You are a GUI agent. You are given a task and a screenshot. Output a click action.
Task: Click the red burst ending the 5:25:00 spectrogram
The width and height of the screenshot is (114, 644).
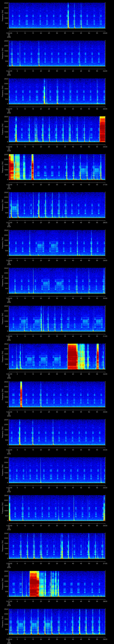(x=102, y=129)
